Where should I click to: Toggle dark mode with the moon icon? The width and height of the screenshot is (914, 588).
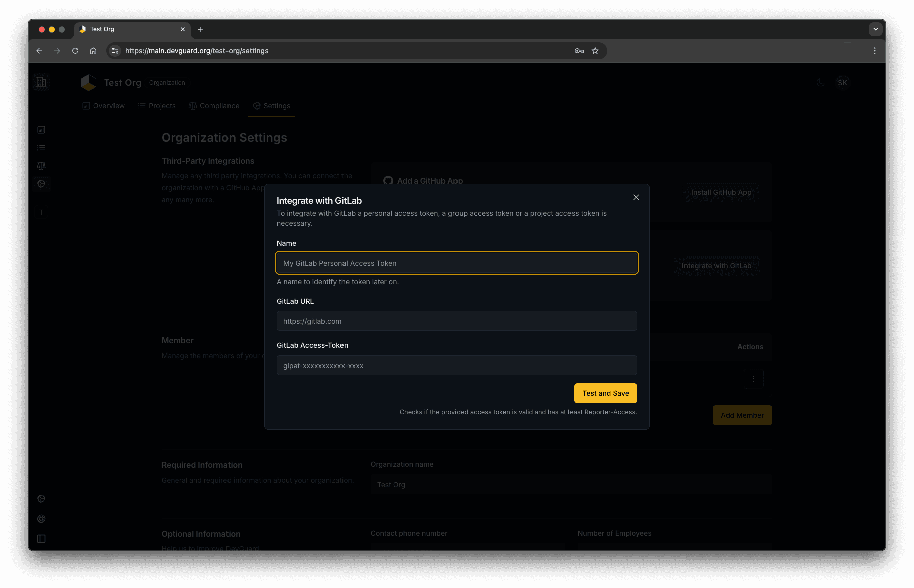pyautogui.click(x=821, y=82)
